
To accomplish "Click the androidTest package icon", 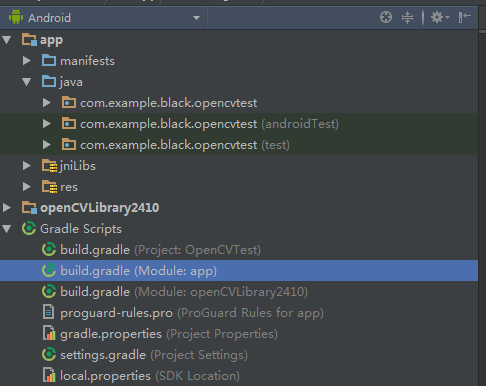I will [69, 123].
